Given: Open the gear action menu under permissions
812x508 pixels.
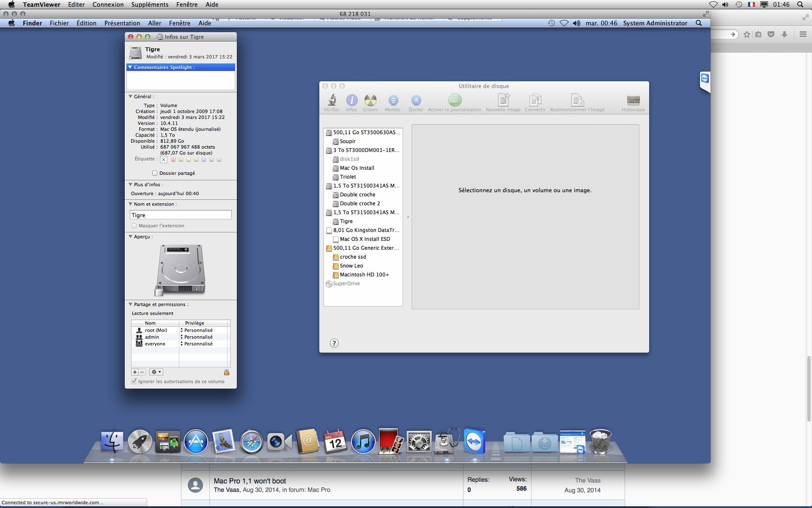Looking at the screenshot, I should pyautogui.click(x=156, y=372).
